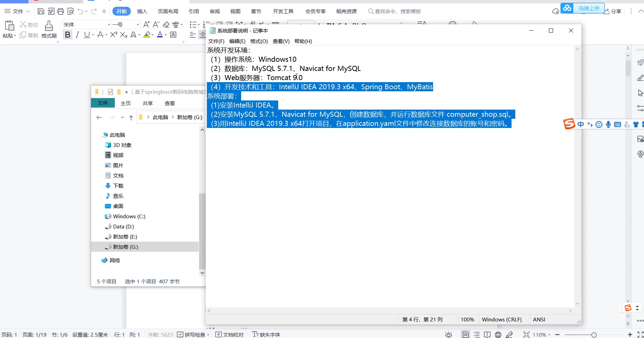644x338 pixels.
Task: Collapse the WPS ribbon chevron
Action: pyautogui.click(x=641, y=11)
